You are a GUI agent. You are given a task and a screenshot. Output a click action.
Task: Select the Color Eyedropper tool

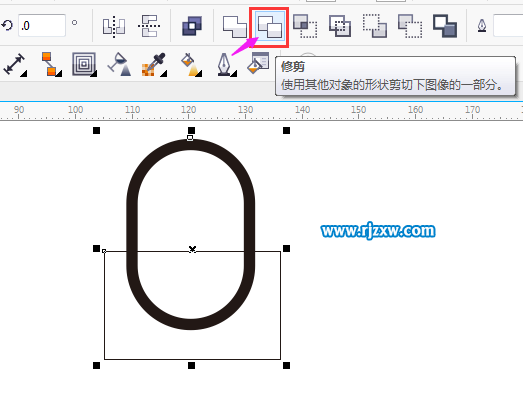click(154, 64)
